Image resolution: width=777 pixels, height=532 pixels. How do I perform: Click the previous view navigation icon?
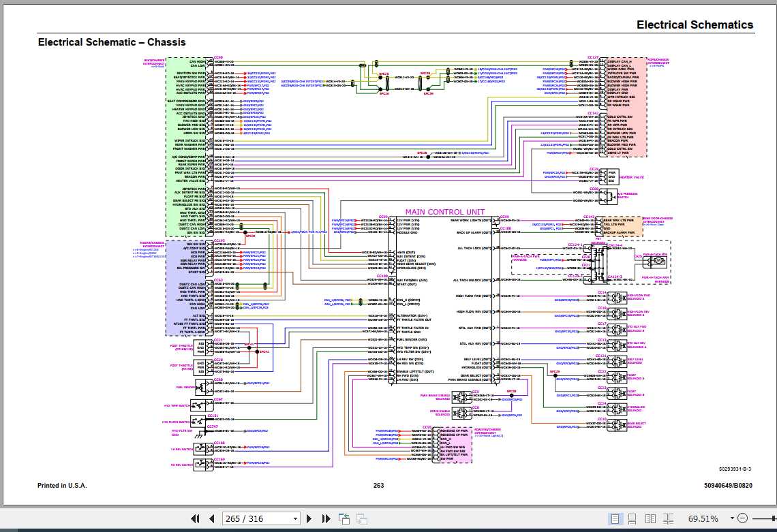coord(344,518)
